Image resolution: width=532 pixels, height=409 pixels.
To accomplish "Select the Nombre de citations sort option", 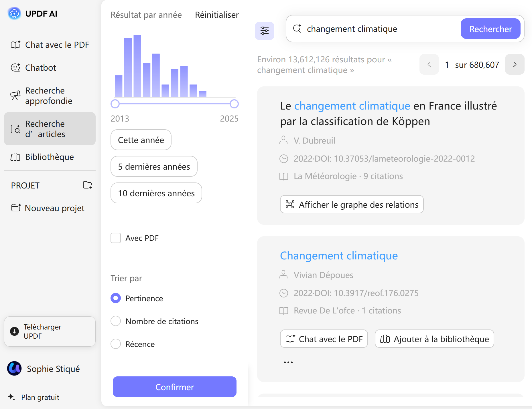I will coord(116,321).
